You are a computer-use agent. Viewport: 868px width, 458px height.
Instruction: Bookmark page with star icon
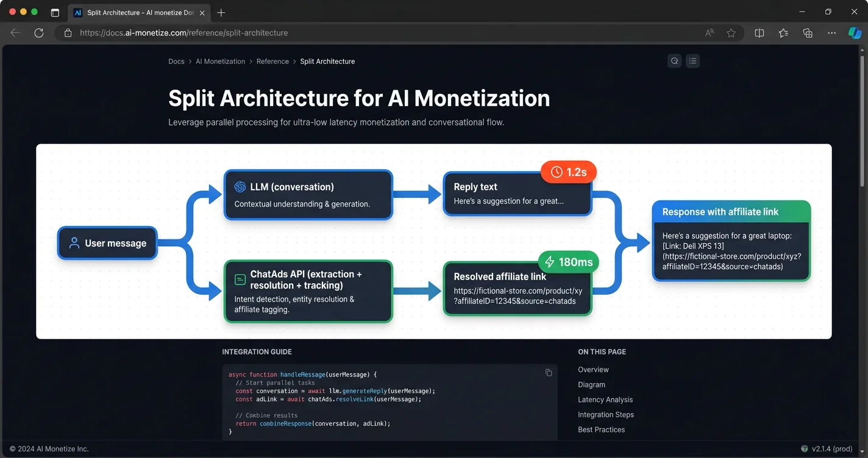[x=731, y=33]
